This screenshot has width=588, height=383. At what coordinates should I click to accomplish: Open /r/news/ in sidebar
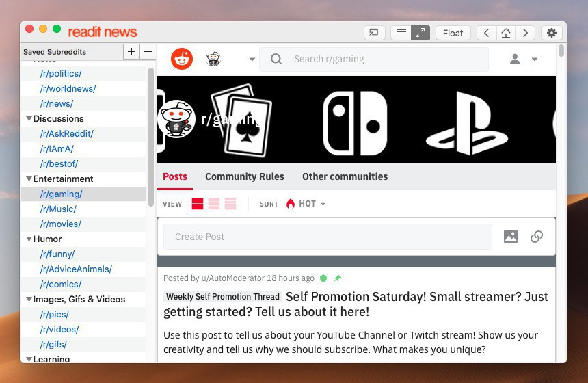57,103
